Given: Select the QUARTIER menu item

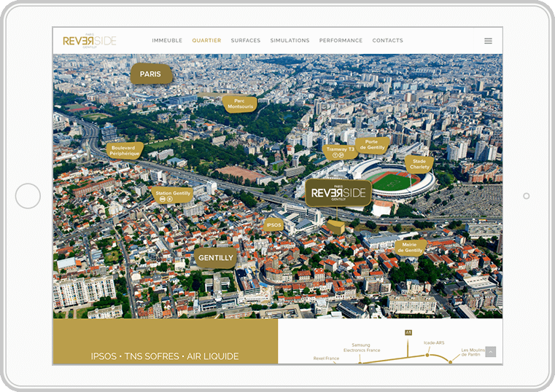Looking at the screenshot, I should (x=206, y=41).
